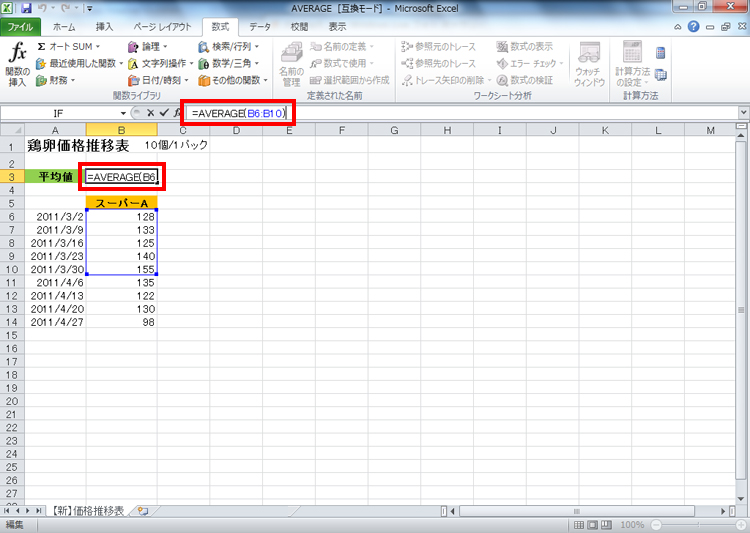
Task: Click the vertical scrollbar
Action: click(x=741, y=310)
